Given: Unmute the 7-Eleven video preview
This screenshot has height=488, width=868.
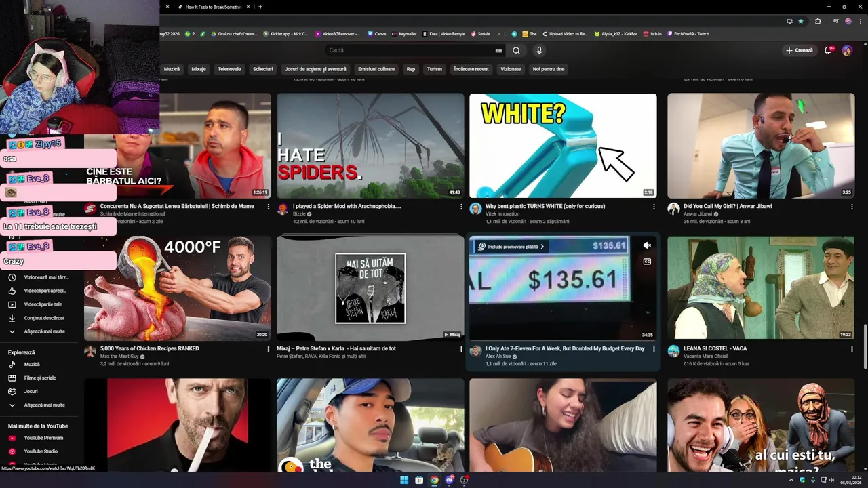Looking at the screenshot, I should coord(647,245).
